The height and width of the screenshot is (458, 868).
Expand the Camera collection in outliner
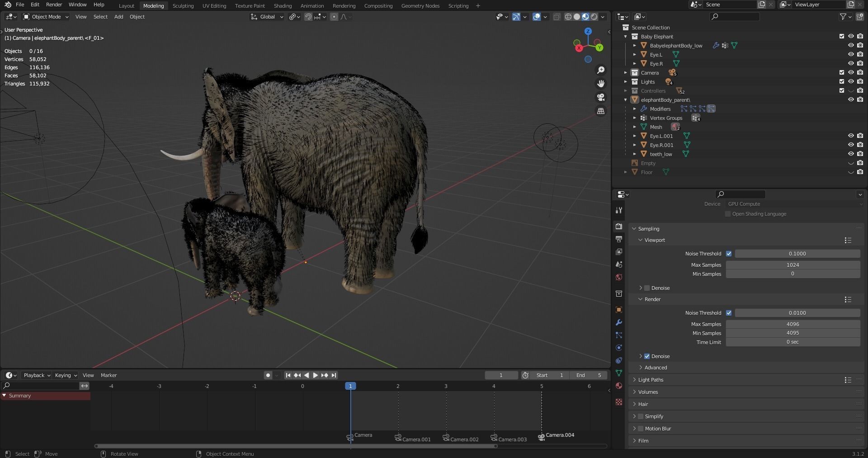626,73
